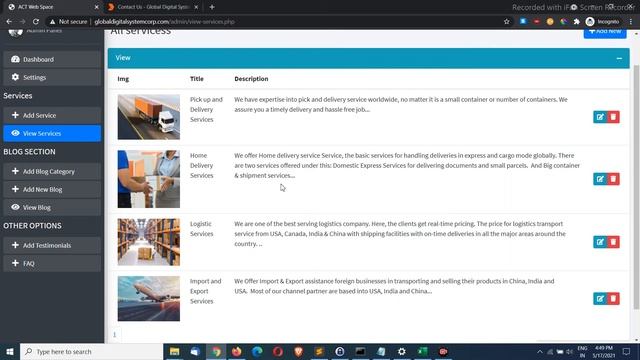Screen dimensions: 640x360
Task: Edit the Home Delivery Services row
Action: [600, 179]
